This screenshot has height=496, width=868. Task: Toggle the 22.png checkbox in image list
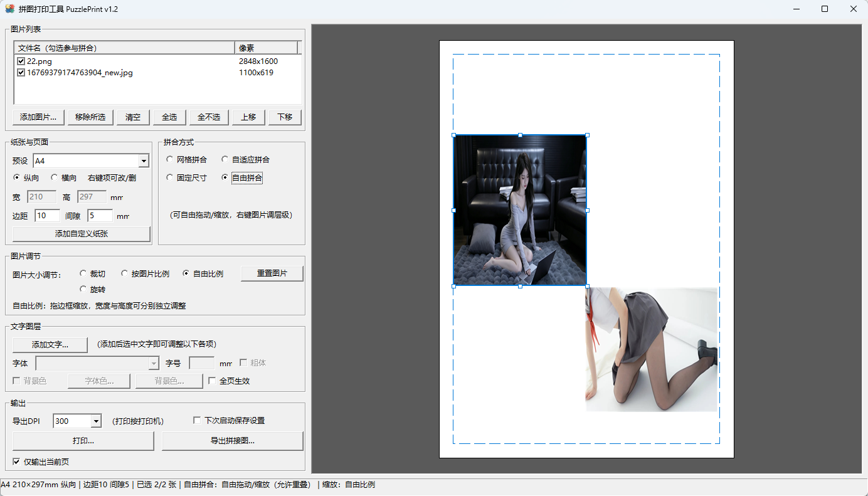[x=21, y=61]
